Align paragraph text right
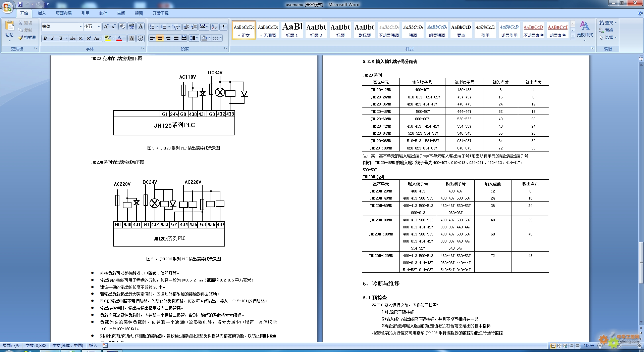Screen dimensions: 644x352 coord(168,38)
